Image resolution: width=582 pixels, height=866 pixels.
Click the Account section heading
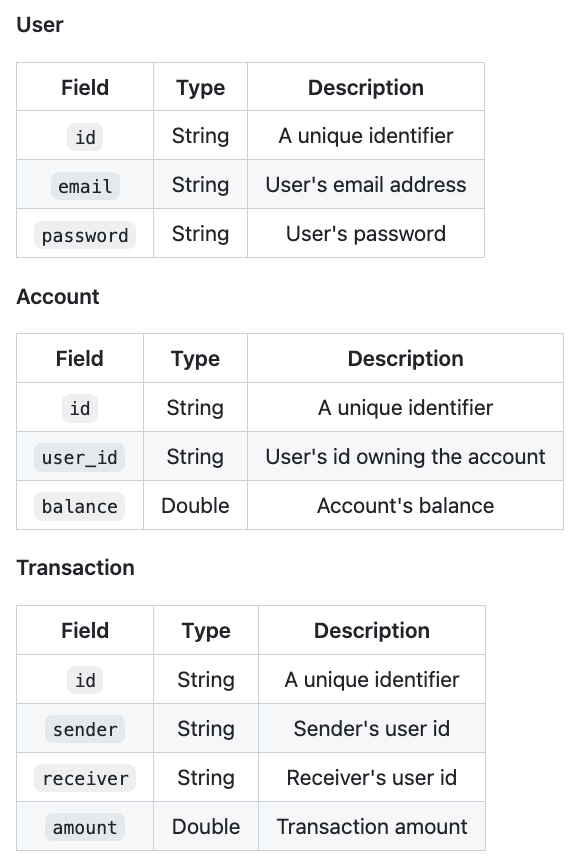coord(58,297)
